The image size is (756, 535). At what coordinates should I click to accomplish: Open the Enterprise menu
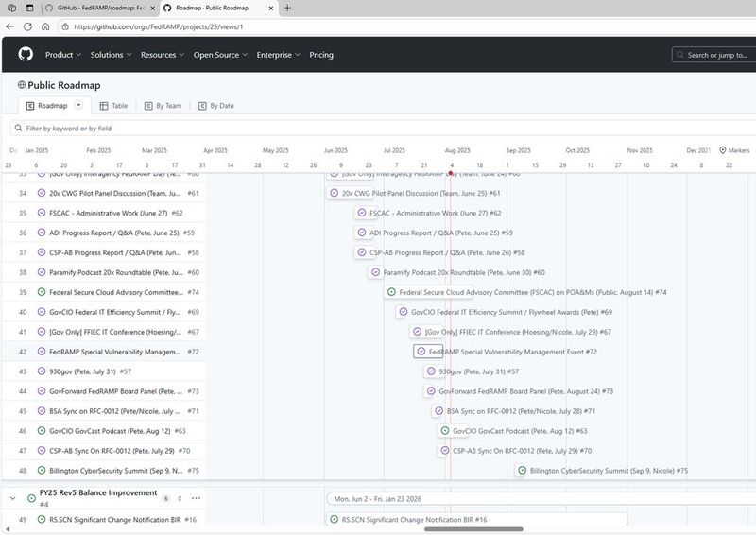(278, 55)
